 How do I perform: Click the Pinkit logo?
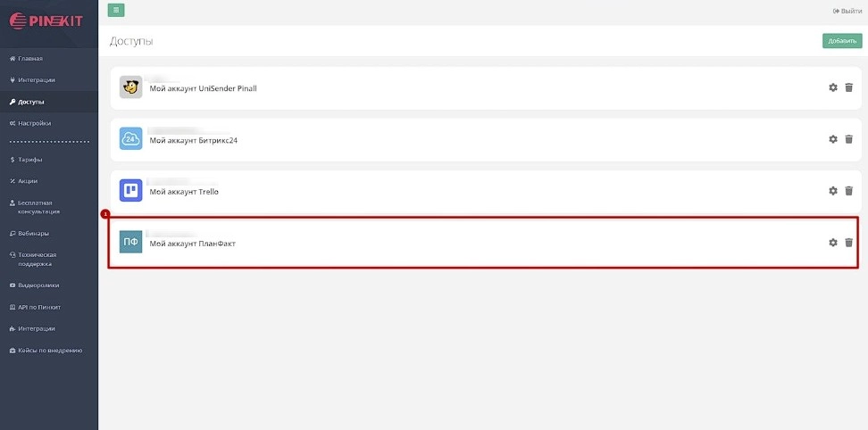click(46, 20)
